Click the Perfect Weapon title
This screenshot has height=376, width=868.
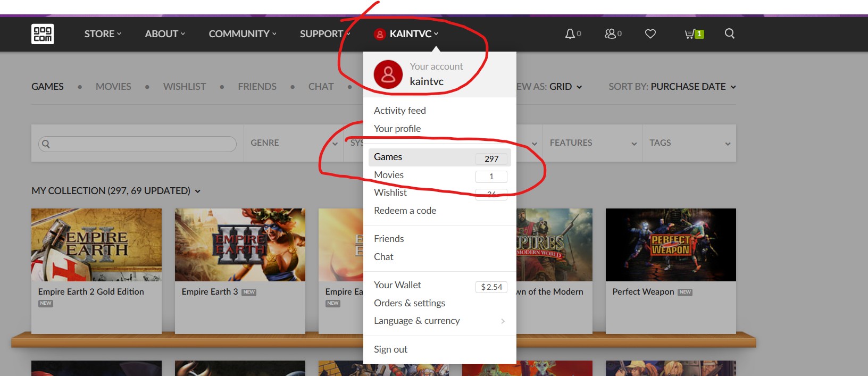(x=643, y=292)
